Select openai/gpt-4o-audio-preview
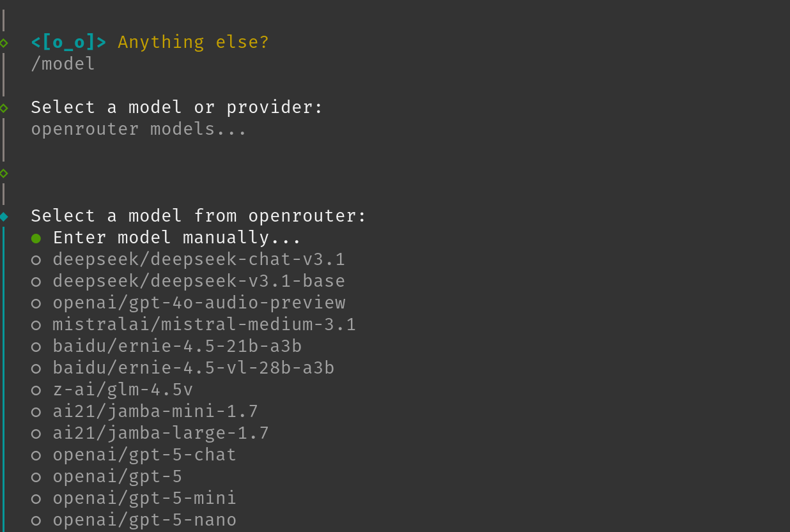Viewport: 790px width, 532px height. (198, 303)
